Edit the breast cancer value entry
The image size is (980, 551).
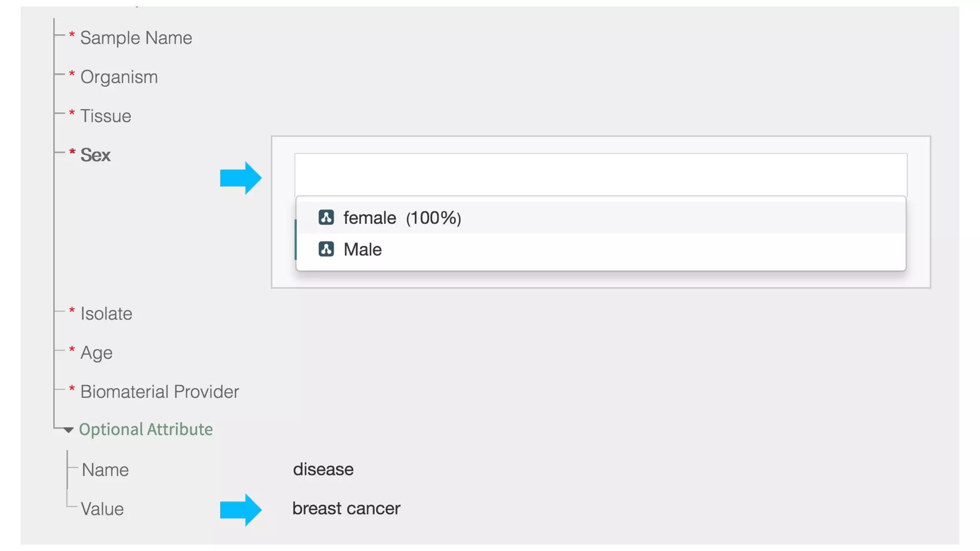click(x=346, y=508)
